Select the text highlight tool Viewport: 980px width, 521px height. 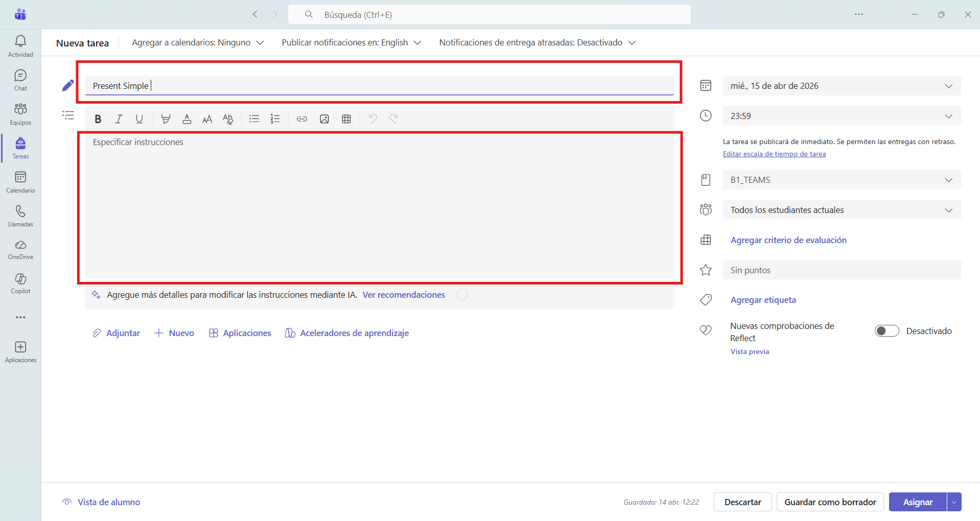tap(166, 119)
